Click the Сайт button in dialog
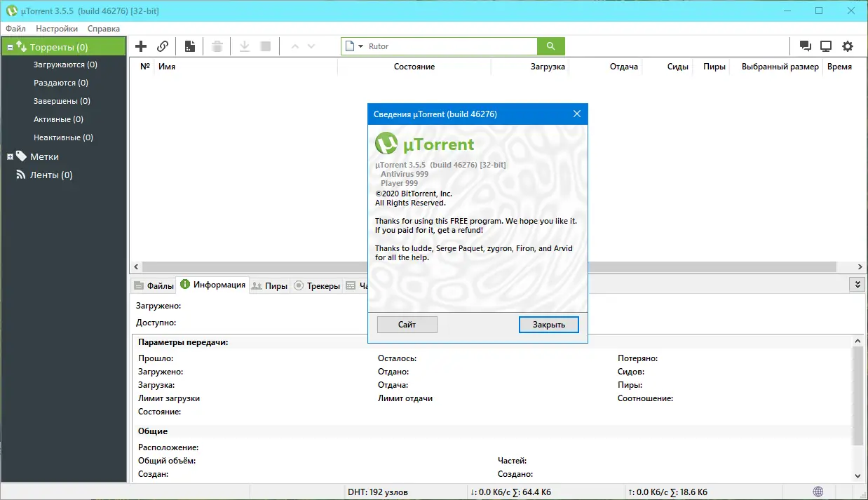The height and width of the screenshot is (500, 868). click(x=407, y=325)
